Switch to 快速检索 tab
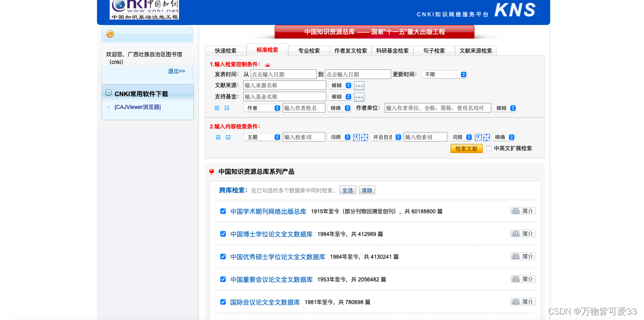The height and width of the screenshot is (320, 644). point(226,51)
